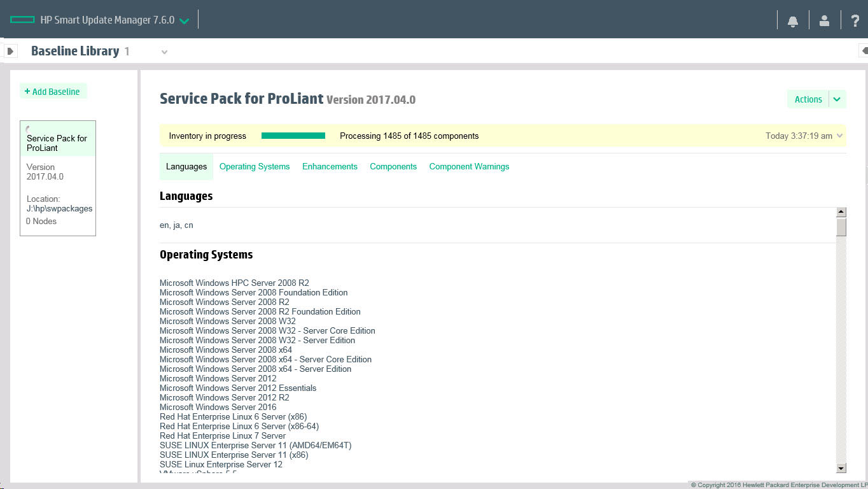Click the Actions button
The width and height of the screenshot is (868, 489).
coord(808,99)
